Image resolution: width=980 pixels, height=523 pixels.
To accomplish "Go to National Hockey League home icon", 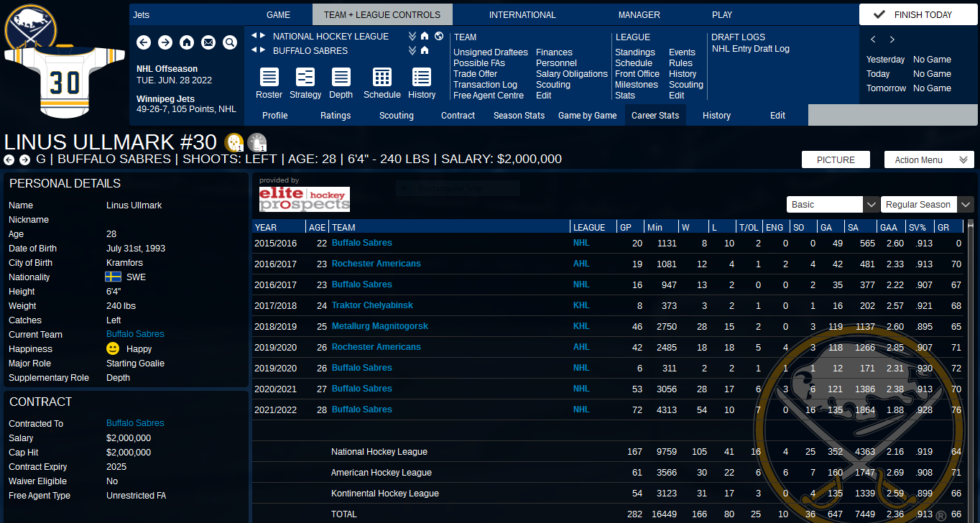I will click(425, 36).
